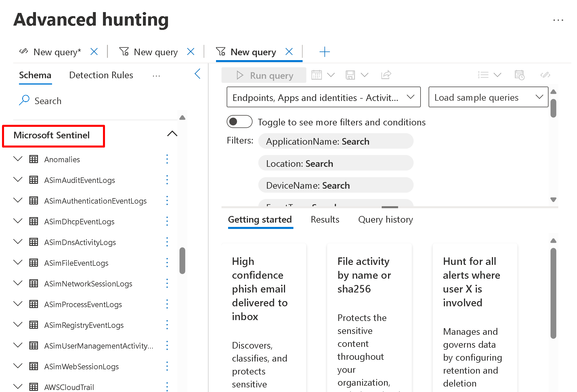Collapse the Microsoft Sentinel section
577x392 pixels.
click(172, 134)
